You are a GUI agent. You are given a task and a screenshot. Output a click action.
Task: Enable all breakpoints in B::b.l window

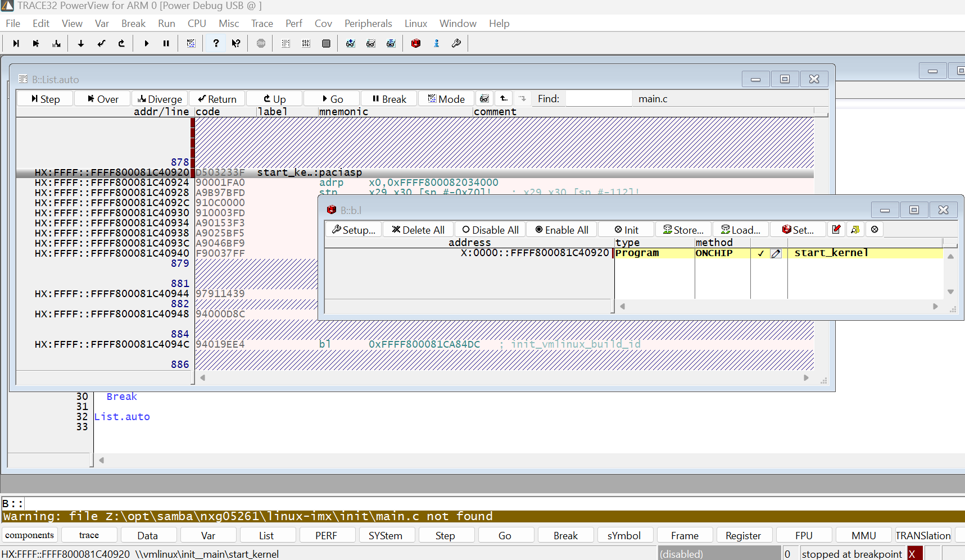pyautogui.click(x=560, y=229)
